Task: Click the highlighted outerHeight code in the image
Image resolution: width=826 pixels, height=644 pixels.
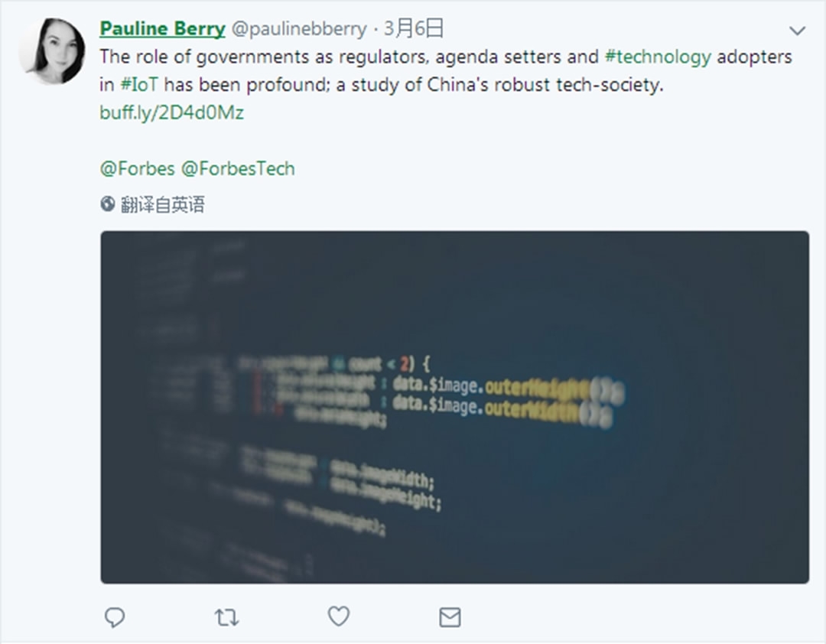Action: [537, 387]
